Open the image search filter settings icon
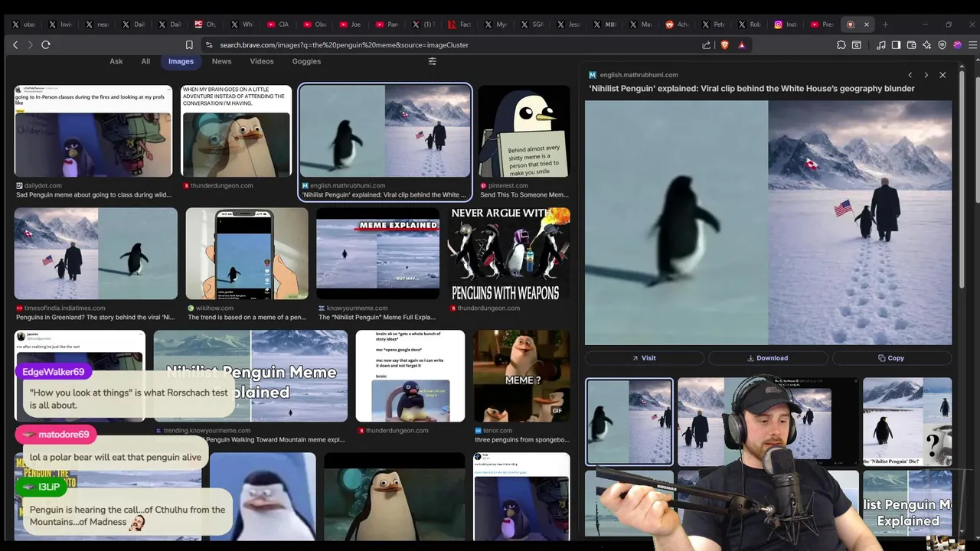 pyautogui.click(x=432, y=61)
